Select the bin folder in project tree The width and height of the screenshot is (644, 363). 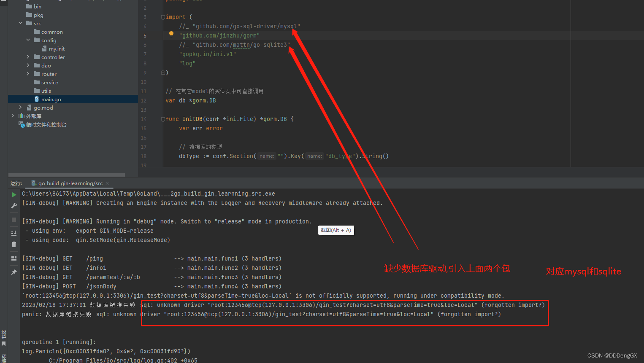[x=38, y=6]
